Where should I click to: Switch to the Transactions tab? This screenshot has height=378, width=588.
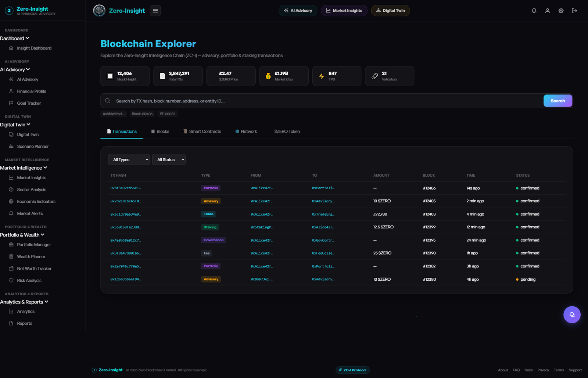[x=122, y=132]
